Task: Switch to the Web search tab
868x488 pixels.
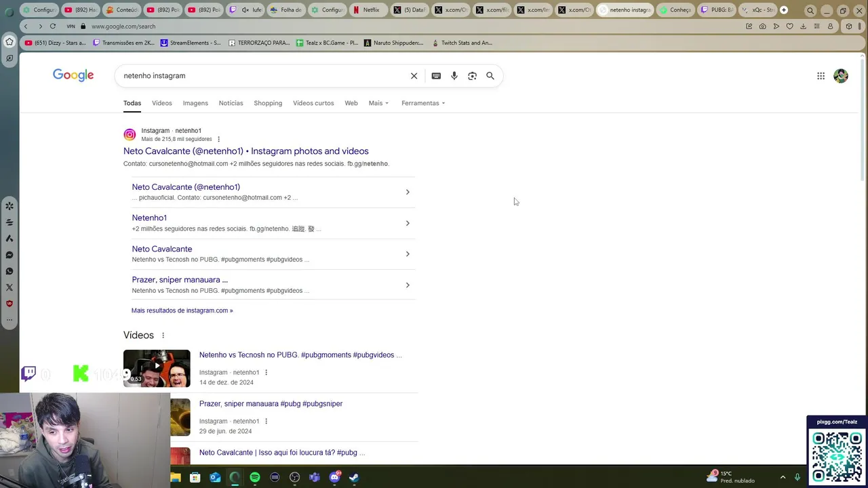Action: pyautogui.click(x=351, y=103)
